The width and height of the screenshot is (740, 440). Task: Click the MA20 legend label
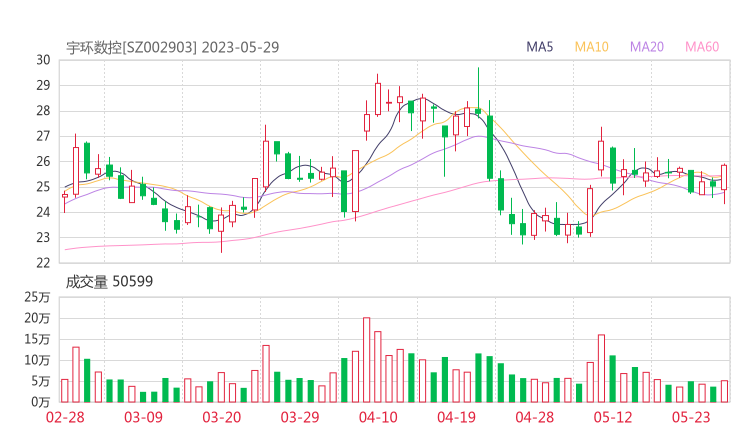coord(647,47)
